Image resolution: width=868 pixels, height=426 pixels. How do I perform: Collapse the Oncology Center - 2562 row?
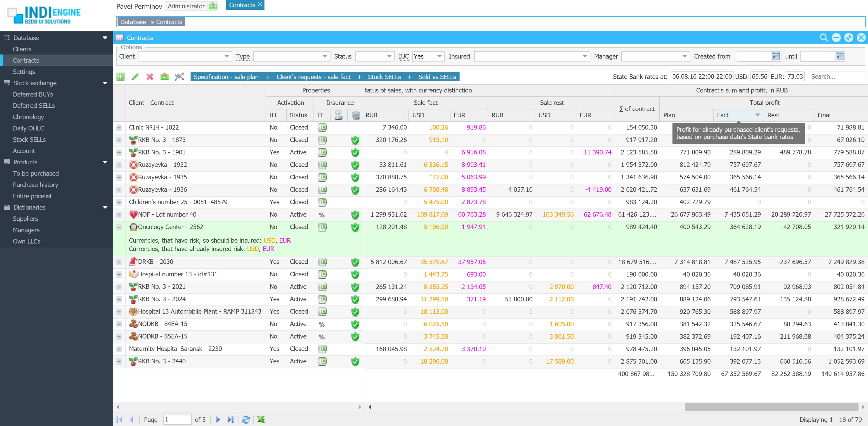119,227
